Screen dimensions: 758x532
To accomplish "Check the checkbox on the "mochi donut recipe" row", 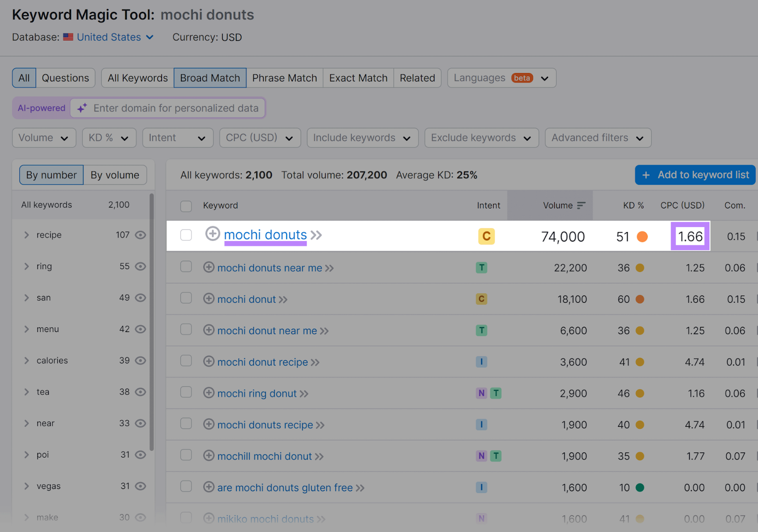I will 186,361.
